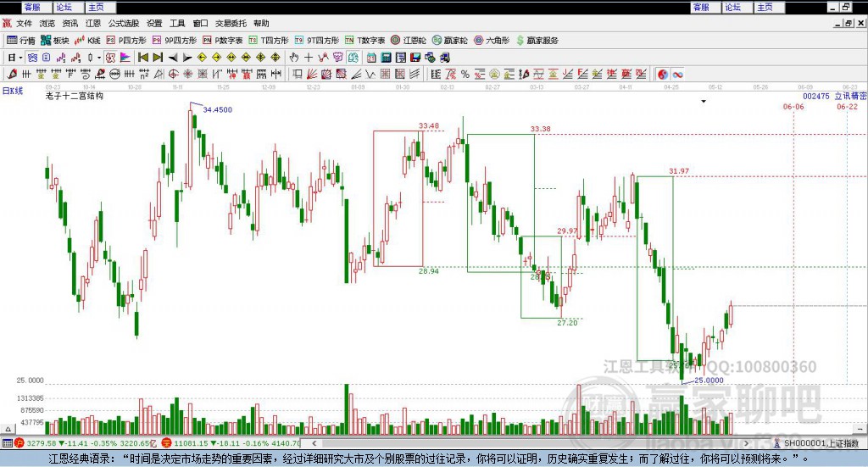Viewport: 868px width, 467px height.
Task: Click the 06-22 date marker
Action: (847, 106)
